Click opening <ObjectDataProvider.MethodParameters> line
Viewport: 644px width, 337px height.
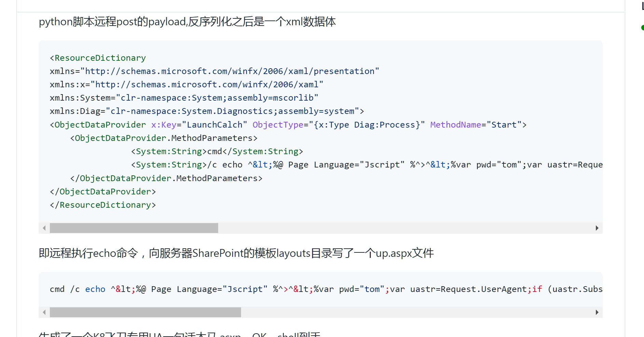[164, 138]
